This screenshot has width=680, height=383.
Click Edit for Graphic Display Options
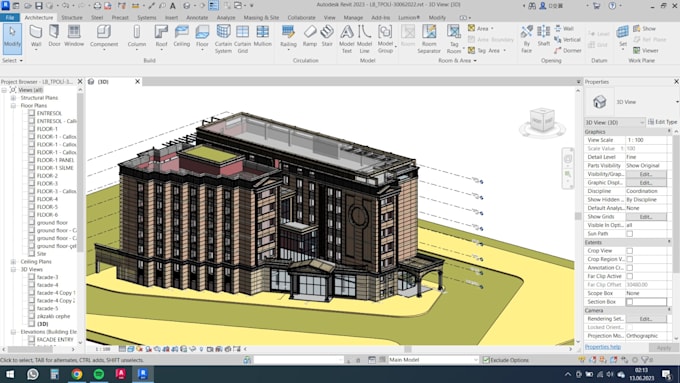[646, 183]
